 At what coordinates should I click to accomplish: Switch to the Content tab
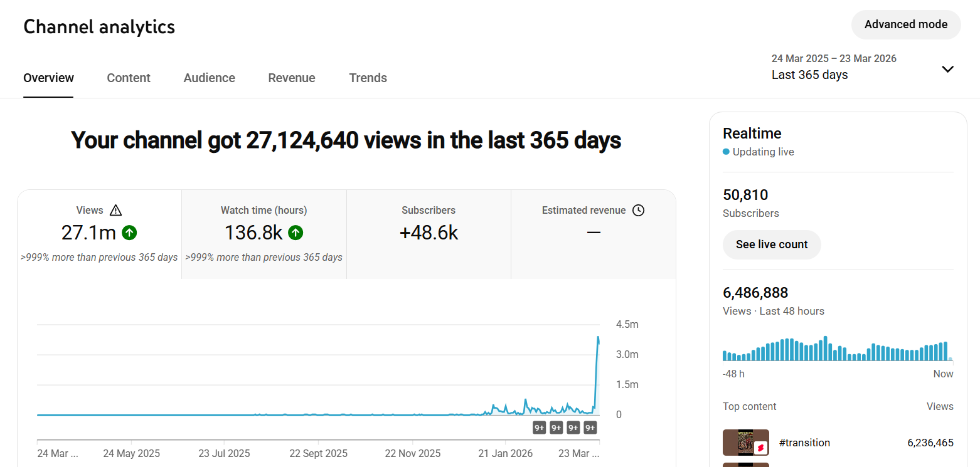point(129,78)
